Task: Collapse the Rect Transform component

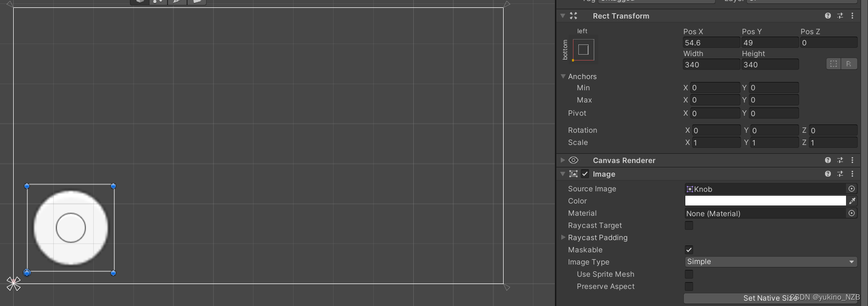Action: pos(563,16)
